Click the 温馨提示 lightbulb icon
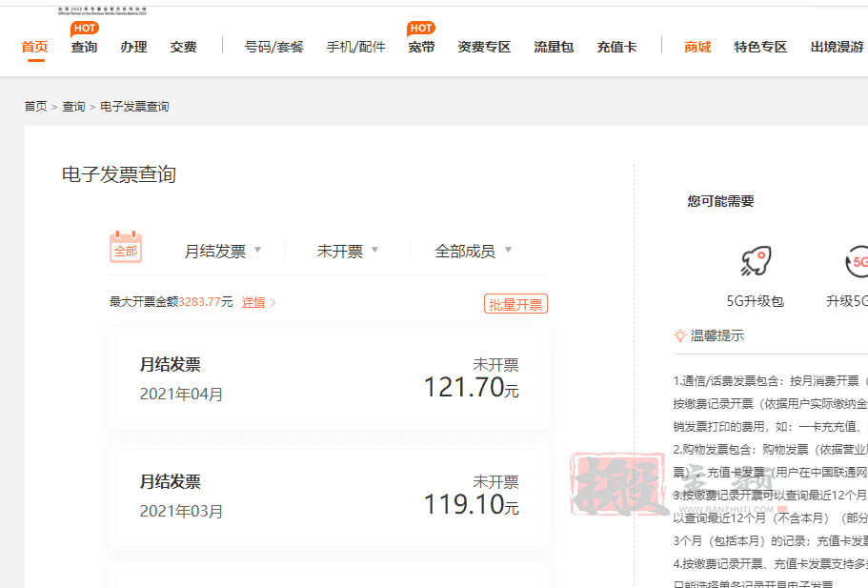868x588 pixels. (x=679, y=335)
